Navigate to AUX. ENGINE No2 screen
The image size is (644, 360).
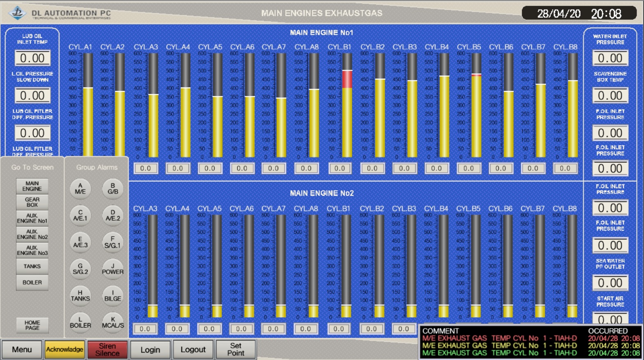coord(32,234)
